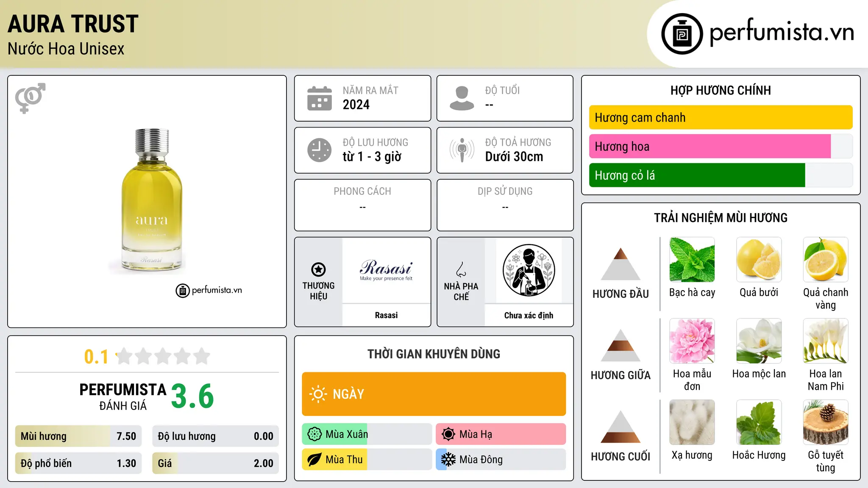
Task: Click the perfumer illustration icon
Action: coord(529,270)
